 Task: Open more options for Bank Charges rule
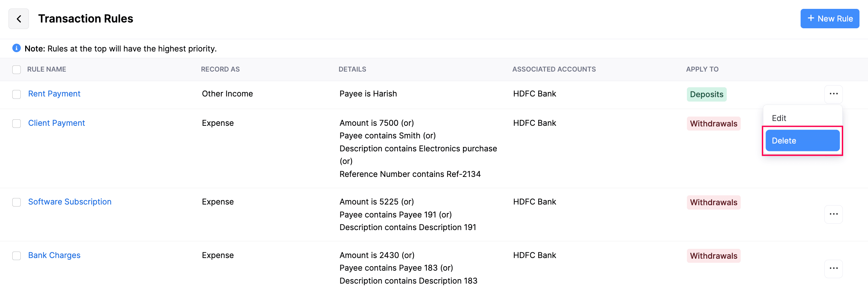833,269
